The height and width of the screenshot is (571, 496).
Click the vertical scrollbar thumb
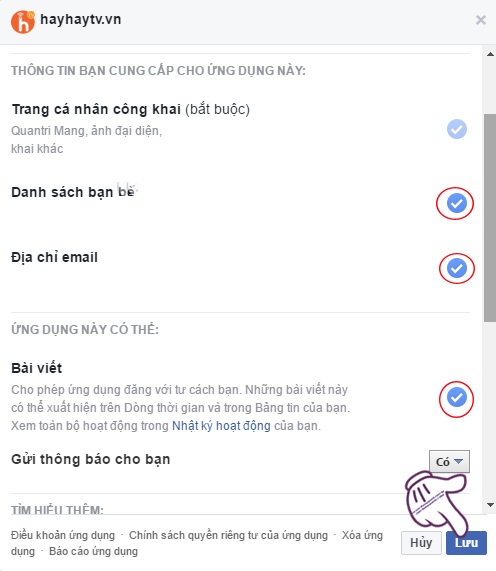[x=490, y=218]
